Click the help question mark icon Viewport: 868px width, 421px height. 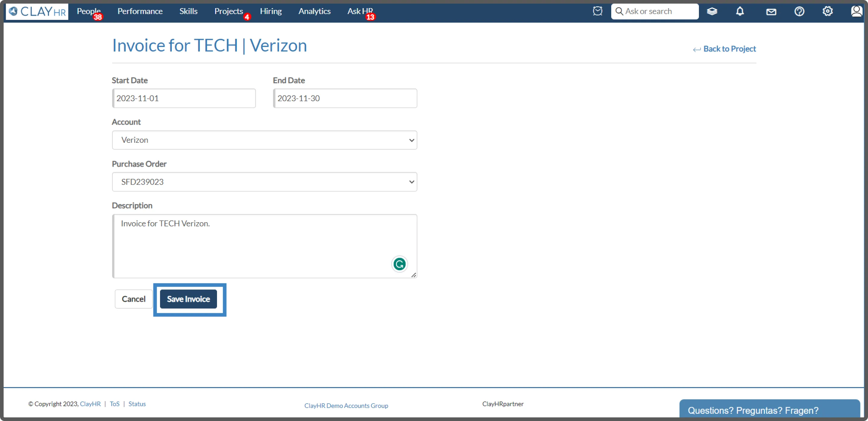click(799, 11)
